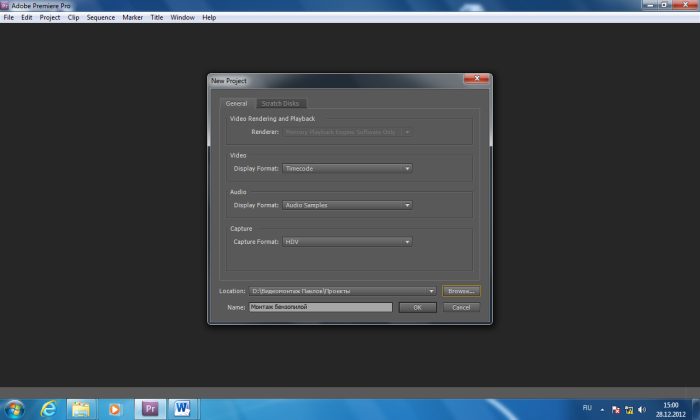
Task: Open the Window menu
Action: 183,17
